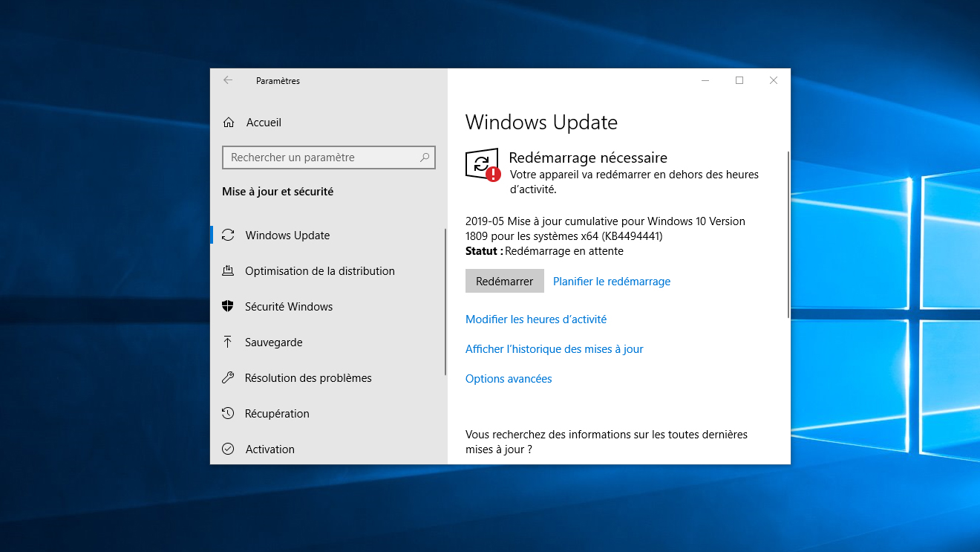Focus the Rechercher un paramètre search field
980x552 pixels.
click(x=328, y=158)
